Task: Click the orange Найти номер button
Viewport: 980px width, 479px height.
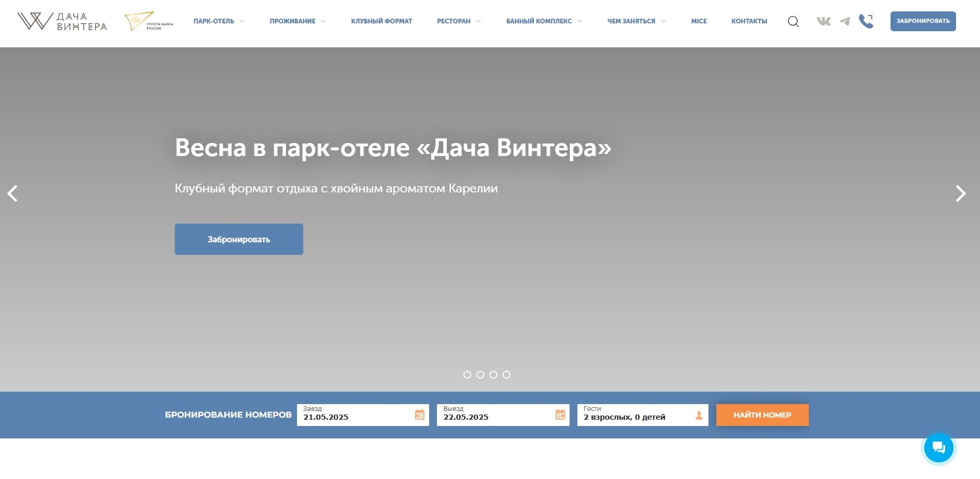Action: (x=762, y=415)
